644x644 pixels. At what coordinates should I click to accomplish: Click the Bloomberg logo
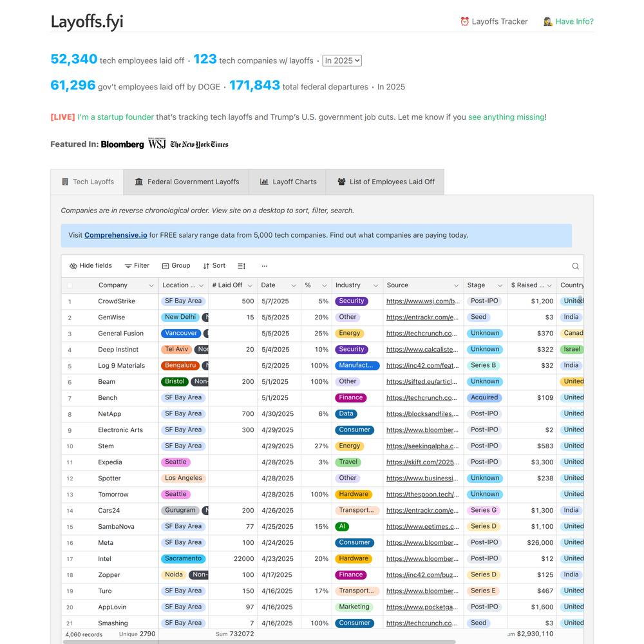coord(122,144)
